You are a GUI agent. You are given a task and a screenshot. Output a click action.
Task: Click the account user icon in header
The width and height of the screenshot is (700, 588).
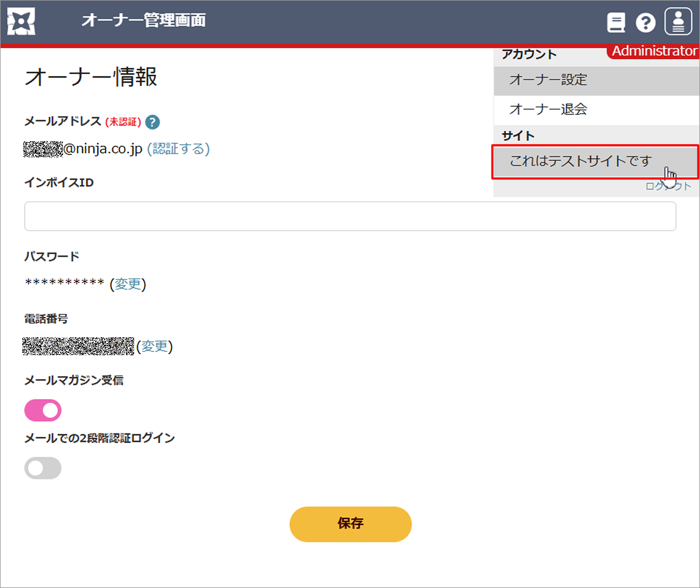[678, 22]
